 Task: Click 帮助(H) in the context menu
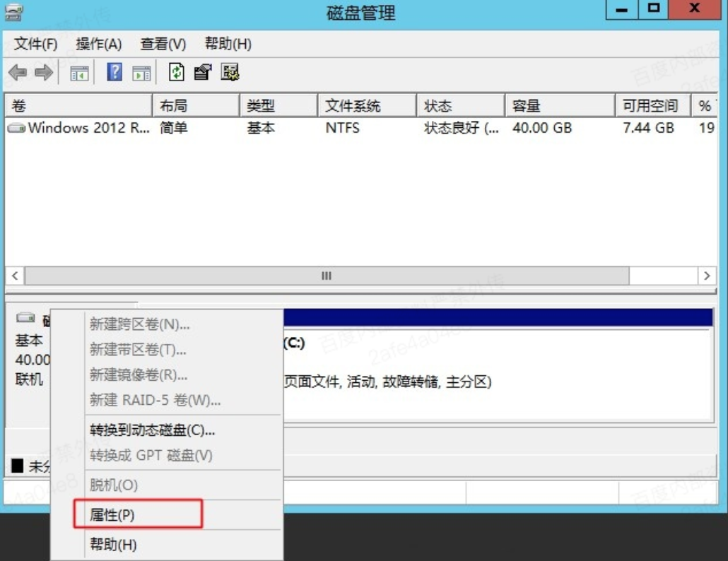[x=113, y=545]
